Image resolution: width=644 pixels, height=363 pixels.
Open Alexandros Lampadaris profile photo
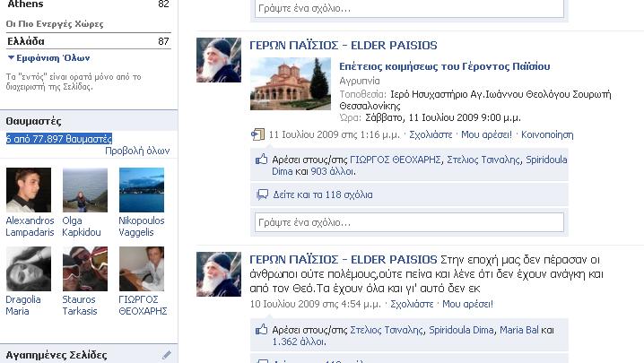(29, 190)
